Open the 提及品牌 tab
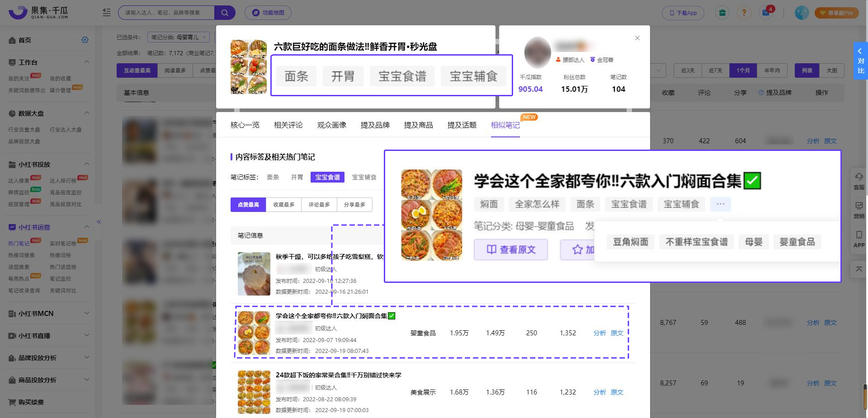This screenshot has height=418, width=868. 375,125
